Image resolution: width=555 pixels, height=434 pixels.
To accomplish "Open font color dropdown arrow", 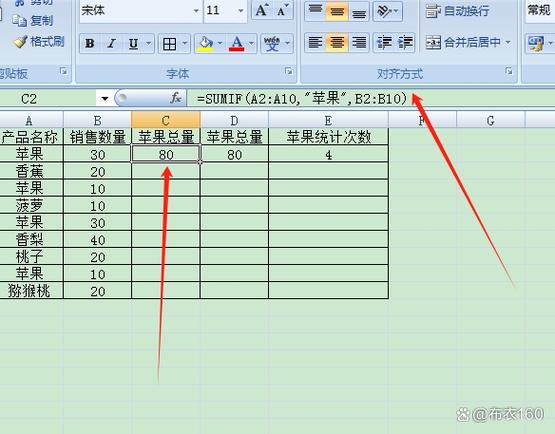I will coord(251,44).
